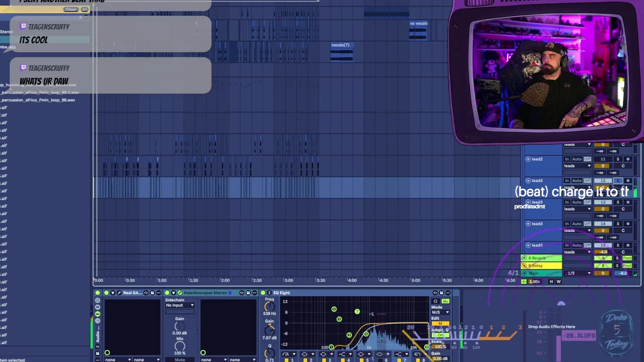Open the leads output dropdown on track 15
This screenshot has width=644, height=362.
(577, 252)
